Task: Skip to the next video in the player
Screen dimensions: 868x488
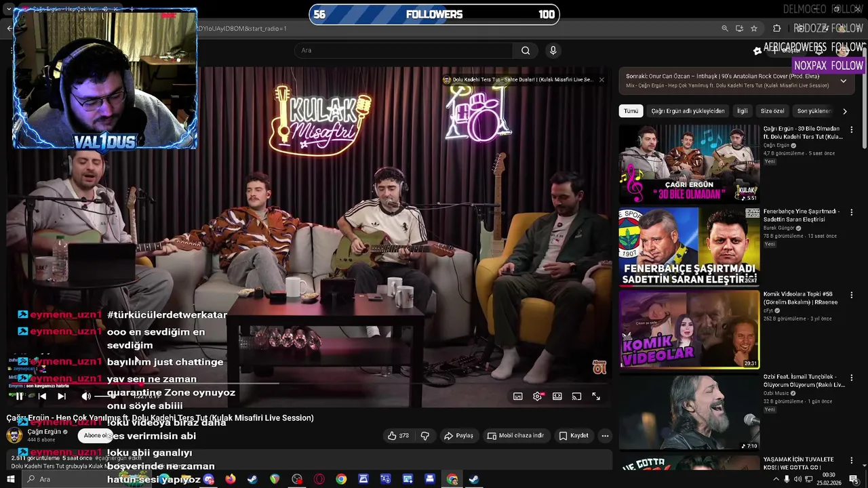Action: [62, 396]
